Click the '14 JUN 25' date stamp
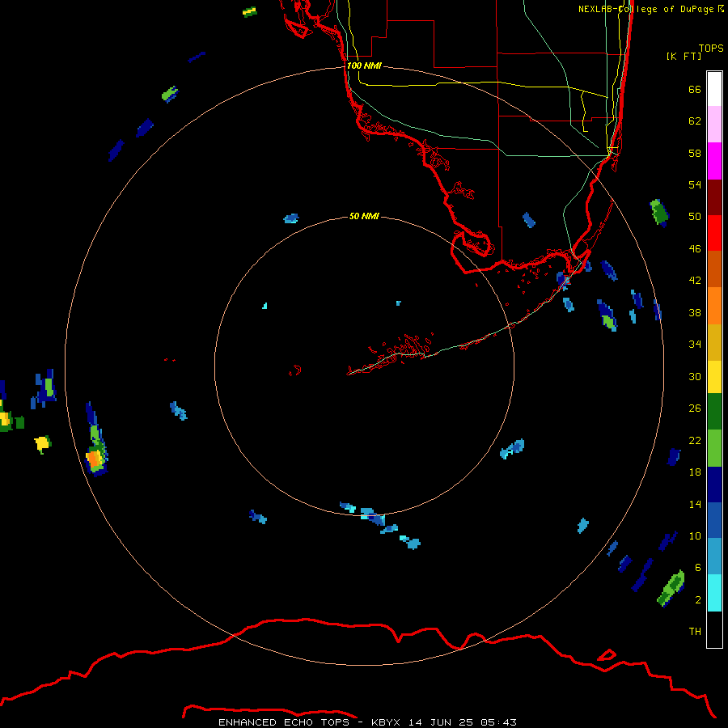The image size is (728, 728). [441, 722]
